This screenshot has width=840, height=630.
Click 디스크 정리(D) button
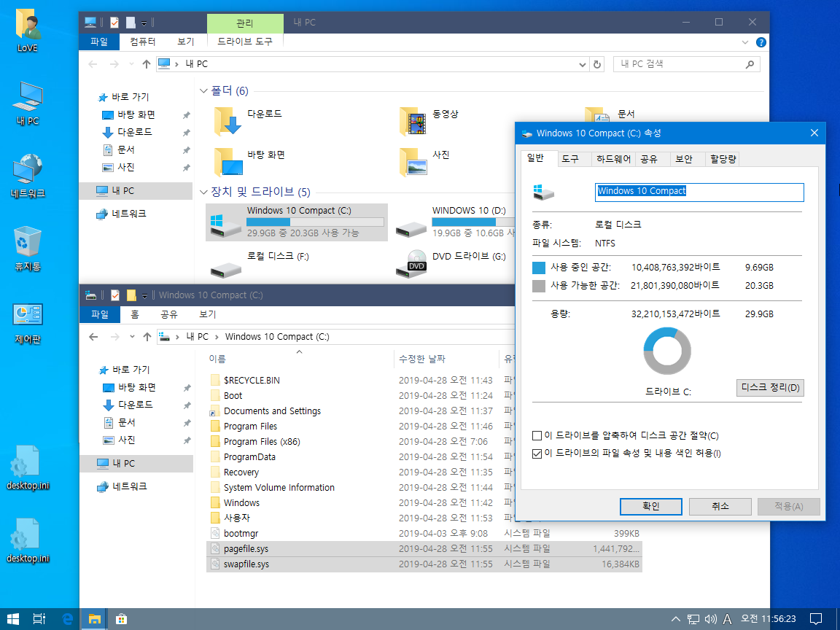[x=770, y=388]
